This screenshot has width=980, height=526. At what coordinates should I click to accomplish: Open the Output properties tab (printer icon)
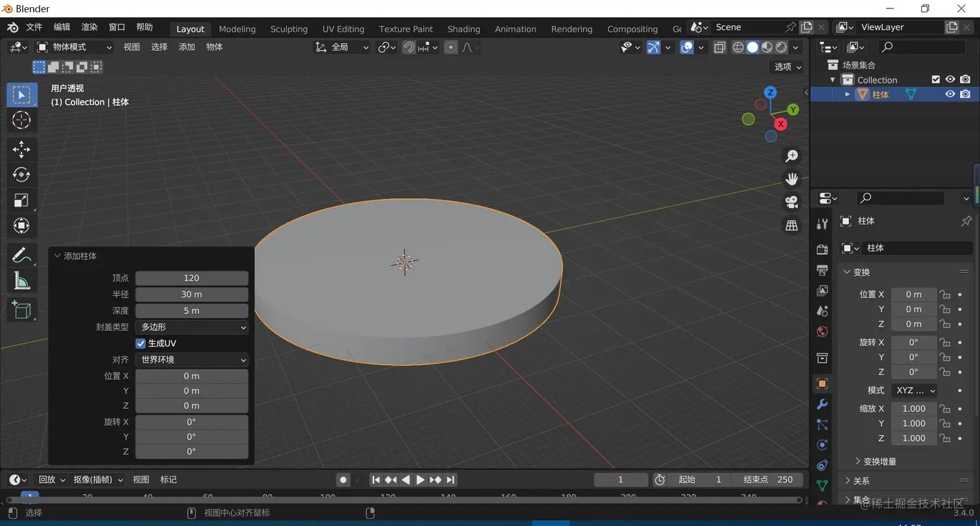click(x=822, y=270)
